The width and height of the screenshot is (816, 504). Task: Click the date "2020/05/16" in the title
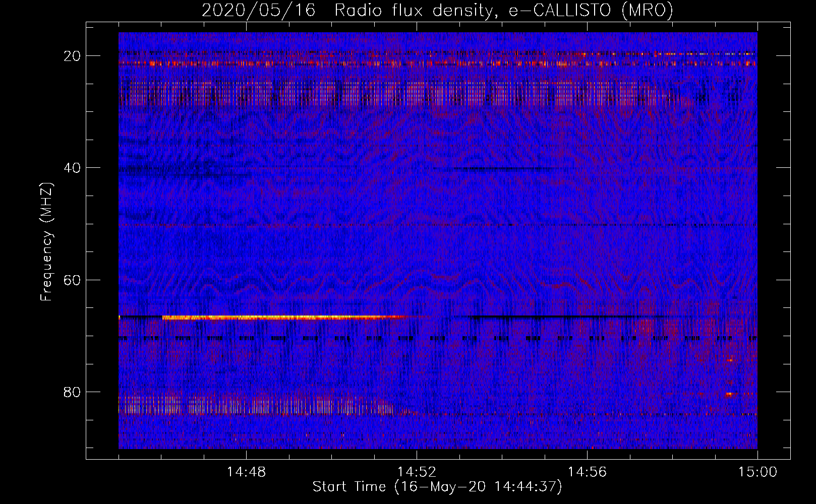(x=259, y=11)
